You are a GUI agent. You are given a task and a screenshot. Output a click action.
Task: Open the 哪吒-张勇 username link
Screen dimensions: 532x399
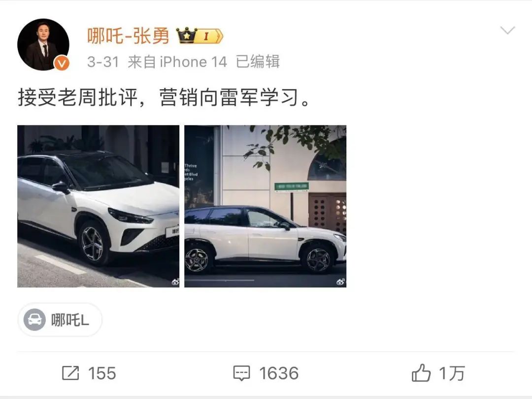click(x=128, y=36)
